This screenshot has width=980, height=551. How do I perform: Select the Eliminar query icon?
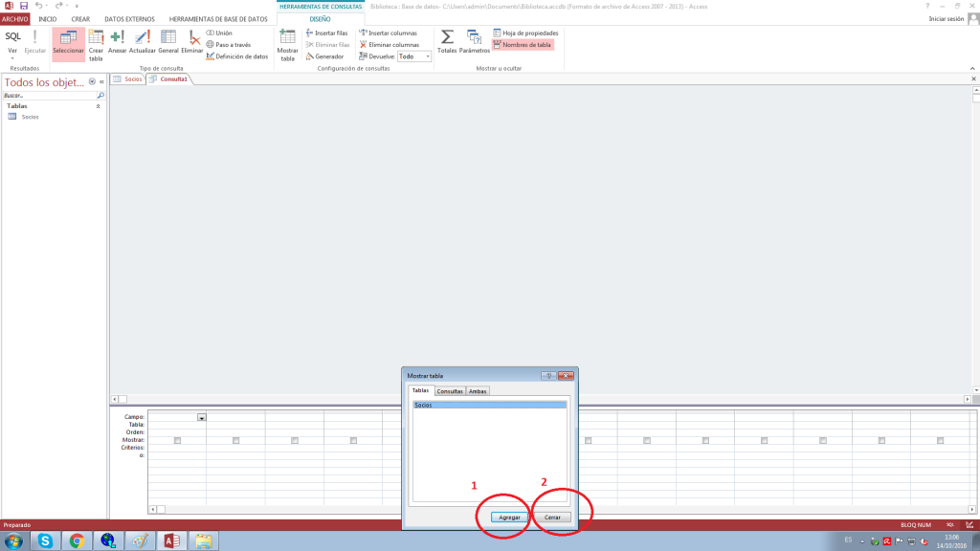click(192, 40)
